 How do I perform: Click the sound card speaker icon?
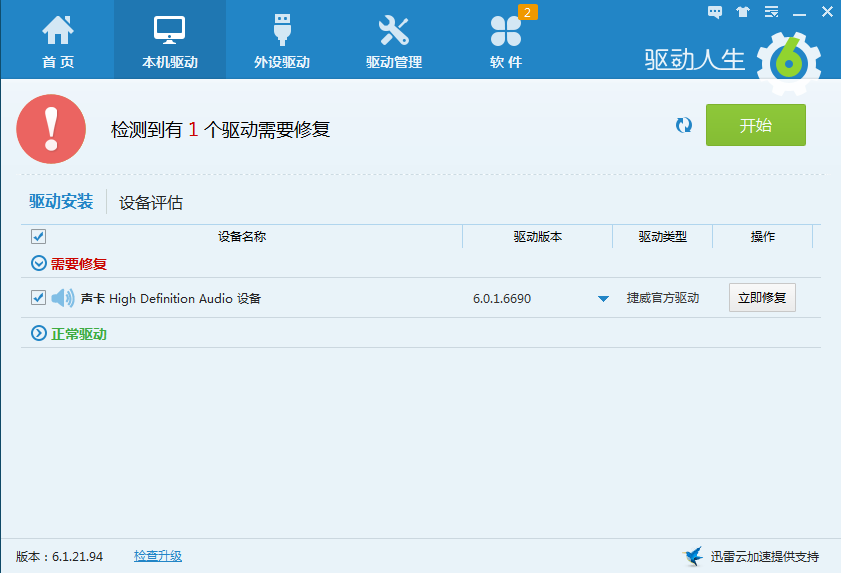(x=63, y=298)
